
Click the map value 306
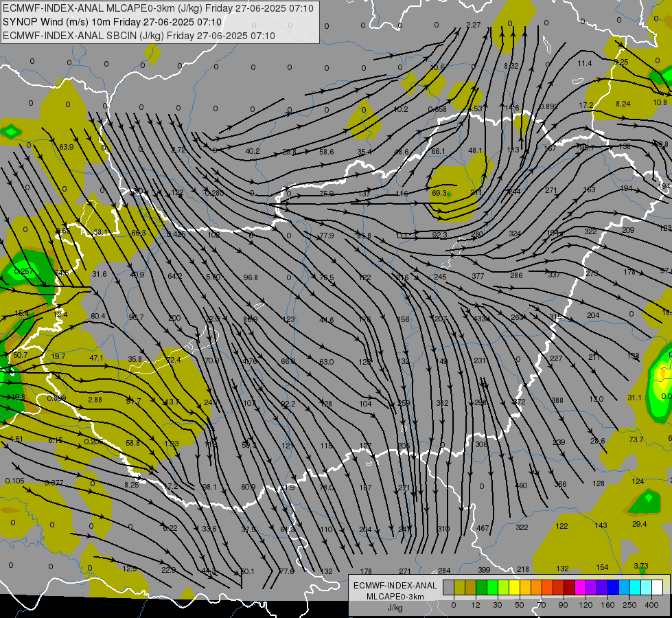tap(481, 444)
